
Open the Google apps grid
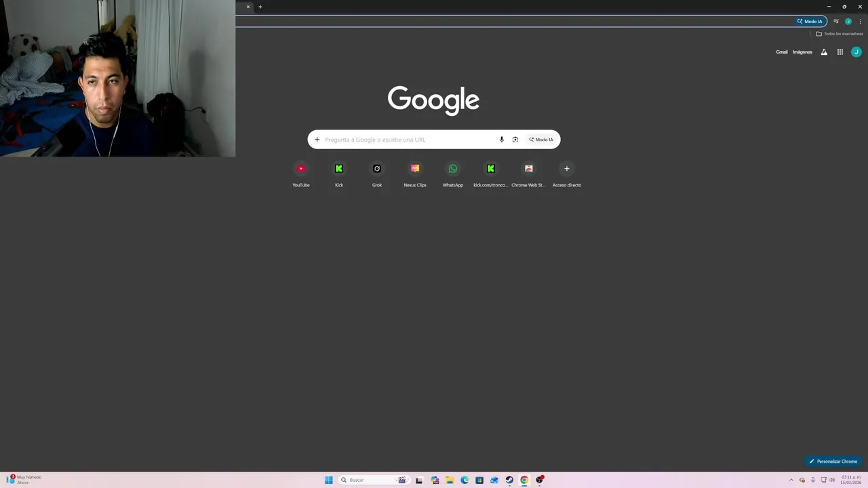click(x=840, y=52)
